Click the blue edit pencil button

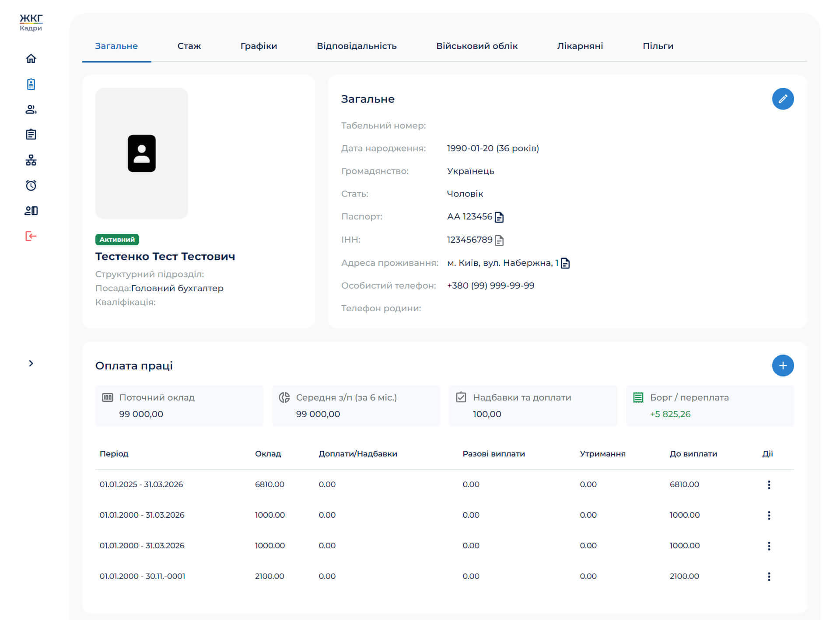click(x=783, y=99)
